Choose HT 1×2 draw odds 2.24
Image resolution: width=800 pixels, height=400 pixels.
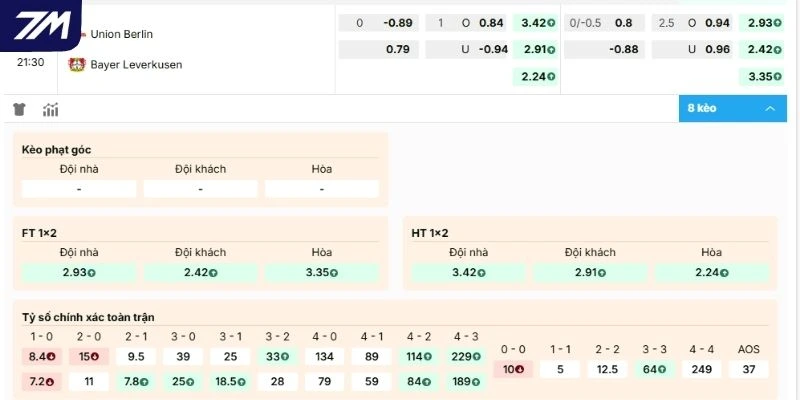pyautogui.click(x=711, y=272)
